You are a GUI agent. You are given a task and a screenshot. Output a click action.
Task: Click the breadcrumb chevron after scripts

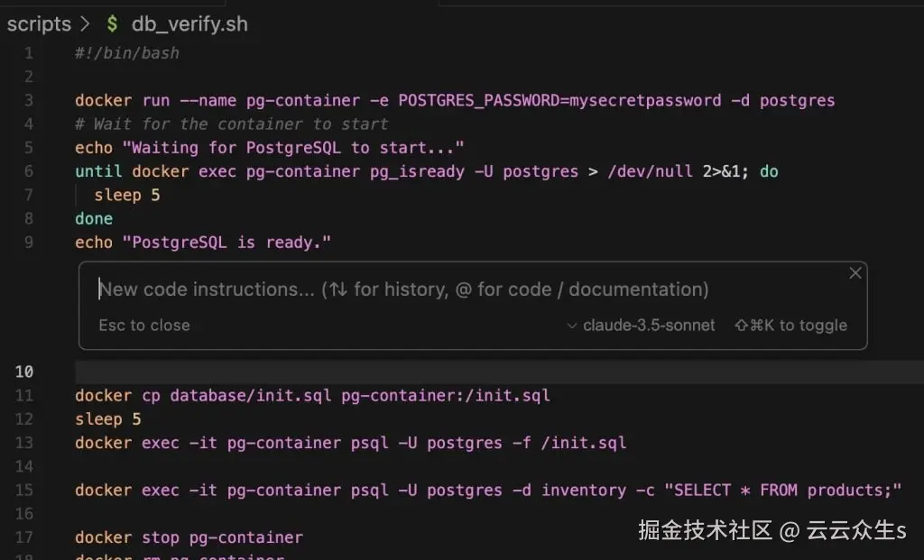[86, 24]
